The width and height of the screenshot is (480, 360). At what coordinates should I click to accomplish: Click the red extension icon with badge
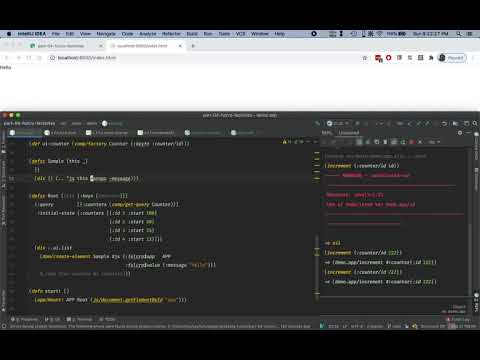tap(378, 58)
